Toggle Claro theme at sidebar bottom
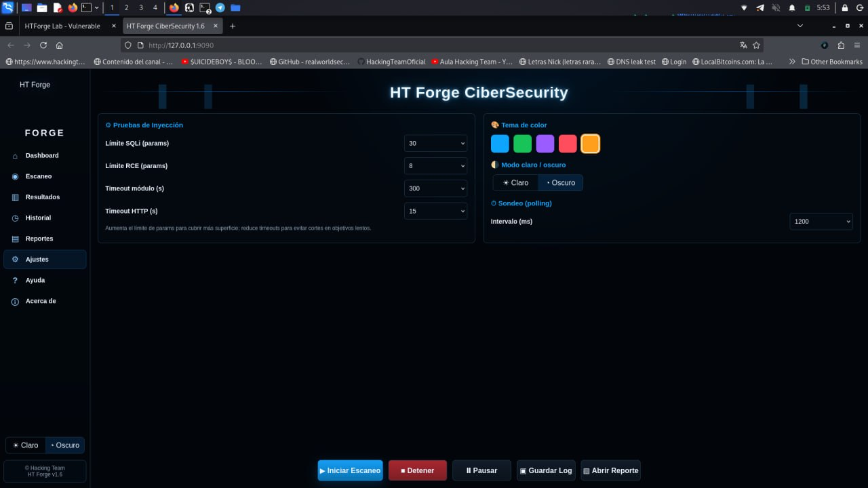 pyautogui.click(x=26, y=445)
